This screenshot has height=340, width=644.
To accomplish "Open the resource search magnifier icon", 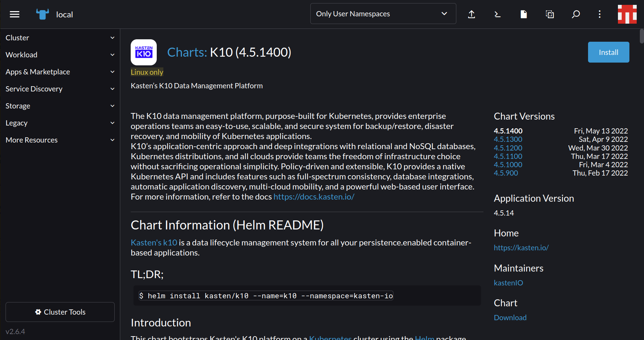I will pos(576,14).
